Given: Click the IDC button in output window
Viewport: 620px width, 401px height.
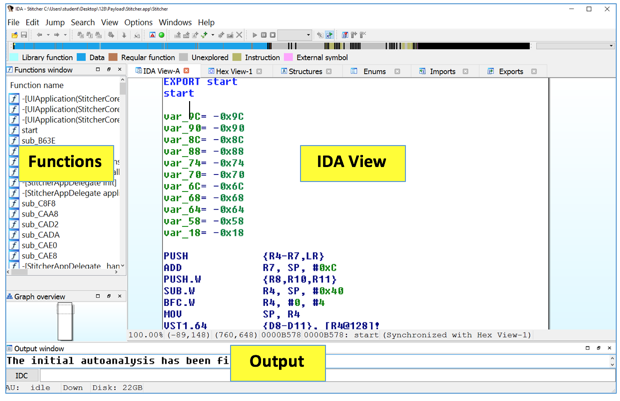Looking at the screenshot, I should point(21,376).
